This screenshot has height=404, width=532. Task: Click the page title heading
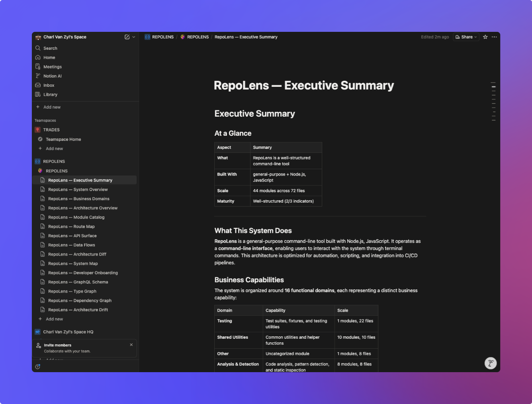point(304,86)
